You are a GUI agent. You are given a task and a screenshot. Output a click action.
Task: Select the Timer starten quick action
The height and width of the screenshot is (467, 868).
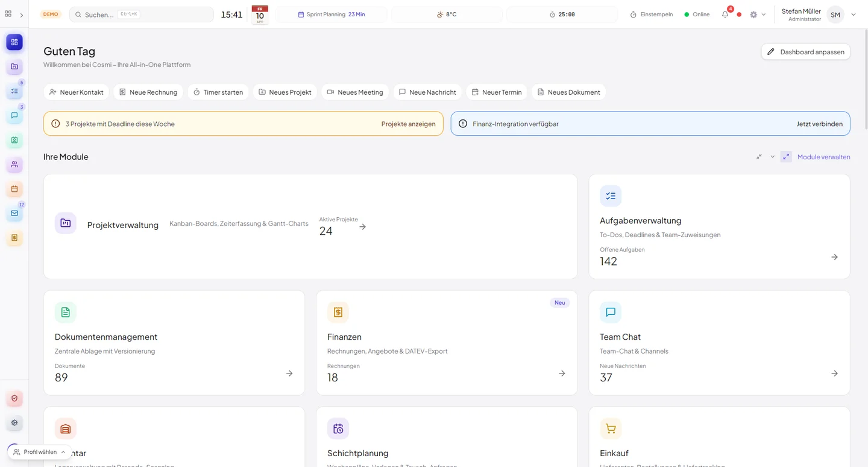[x=218, y=92]
